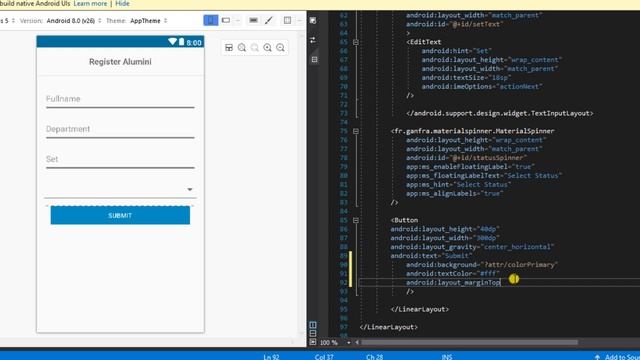Screen dimensions: 640x360
Task: Click the app:ms_floatingLabelText code line
Action: click(x=484, y=176)
